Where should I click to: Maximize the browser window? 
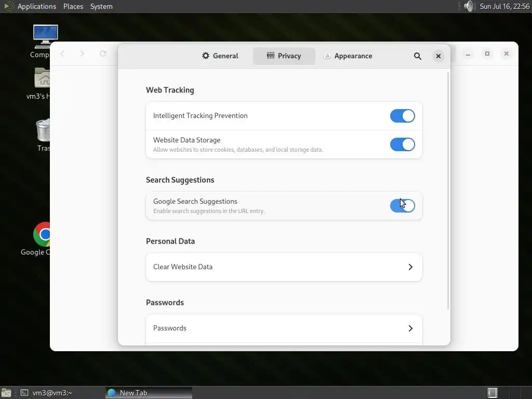click(x=487, y=54)
